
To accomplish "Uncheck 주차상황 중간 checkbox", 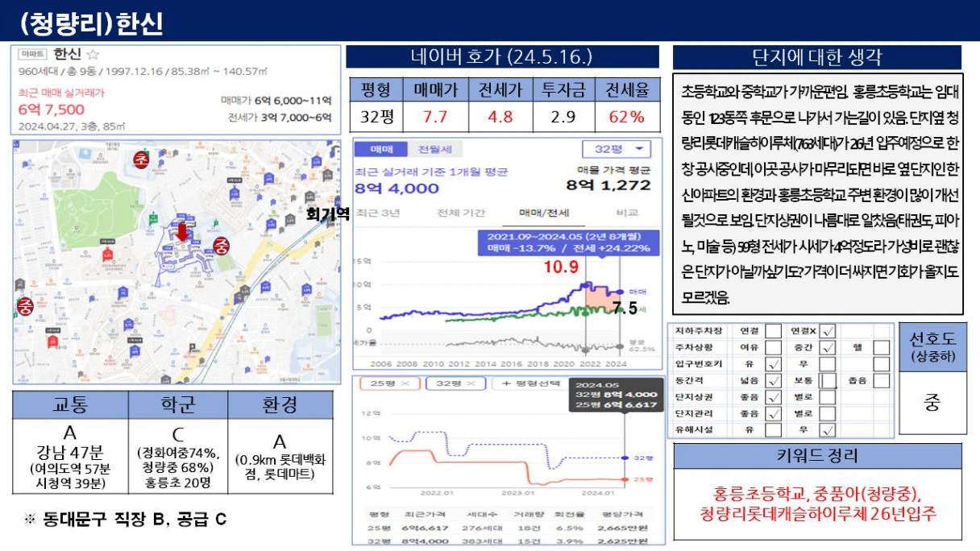I will tap(829, 347).
